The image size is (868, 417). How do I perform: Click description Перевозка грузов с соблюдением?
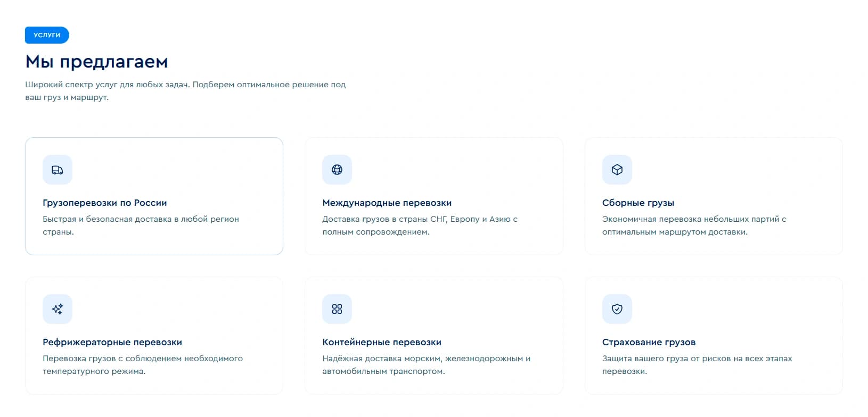tap(143, 365)
